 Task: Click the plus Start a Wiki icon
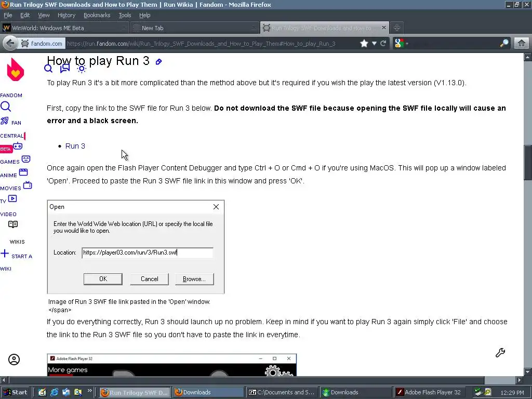point(5,254)
